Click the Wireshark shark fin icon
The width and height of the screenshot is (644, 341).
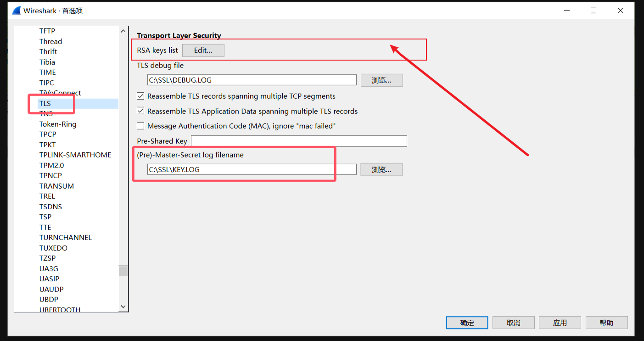tap(17, 11)
